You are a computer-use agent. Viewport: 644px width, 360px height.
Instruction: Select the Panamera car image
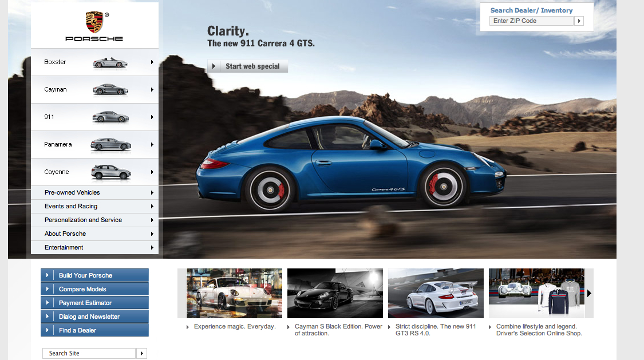tap(110, 144)
